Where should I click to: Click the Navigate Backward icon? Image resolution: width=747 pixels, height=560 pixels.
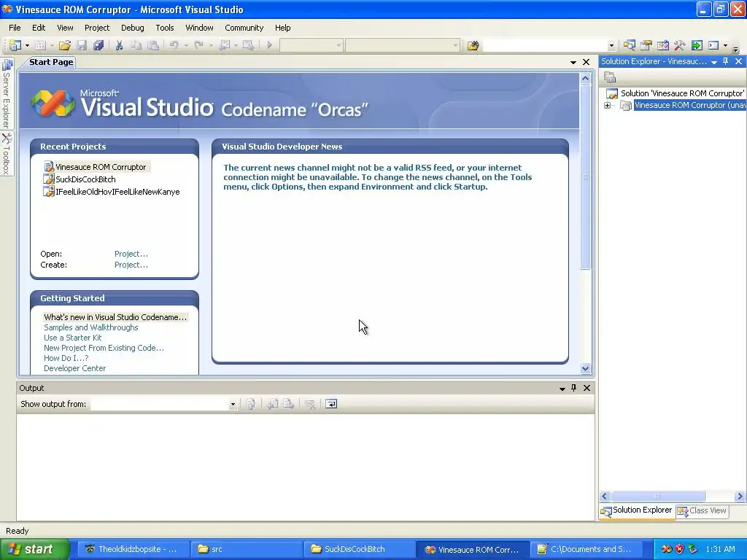[x=225, y=45]
